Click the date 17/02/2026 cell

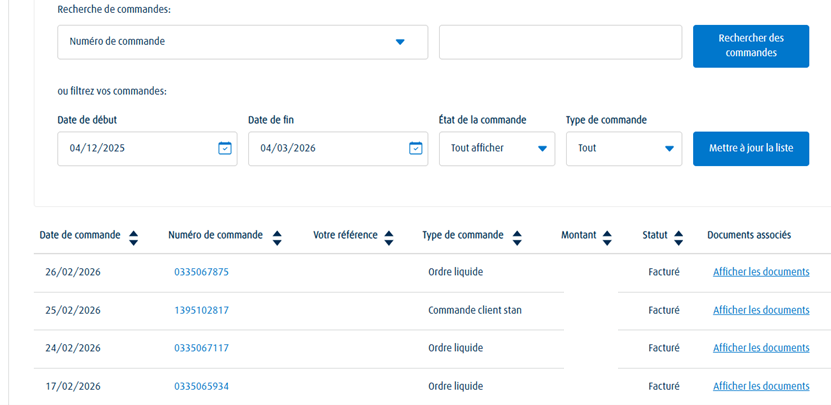click(73, 386)
